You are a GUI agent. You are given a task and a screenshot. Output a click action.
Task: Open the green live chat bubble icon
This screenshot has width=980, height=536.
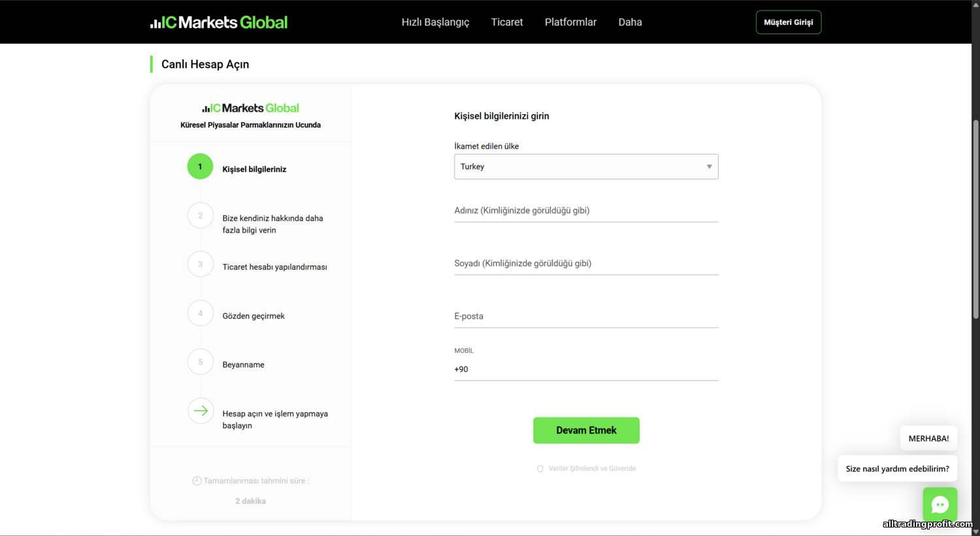(x=939, y=504)
